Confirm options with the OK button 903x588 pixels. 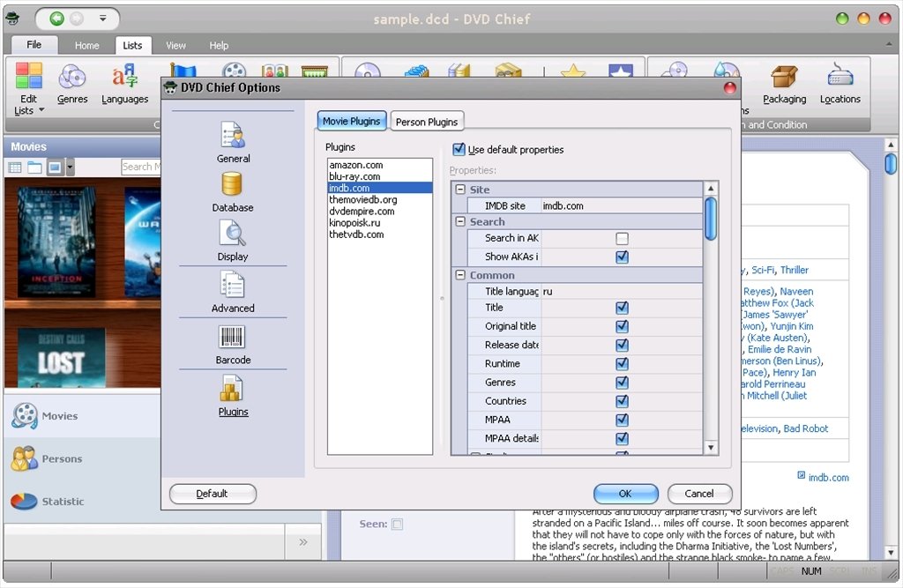pos(625,494)
